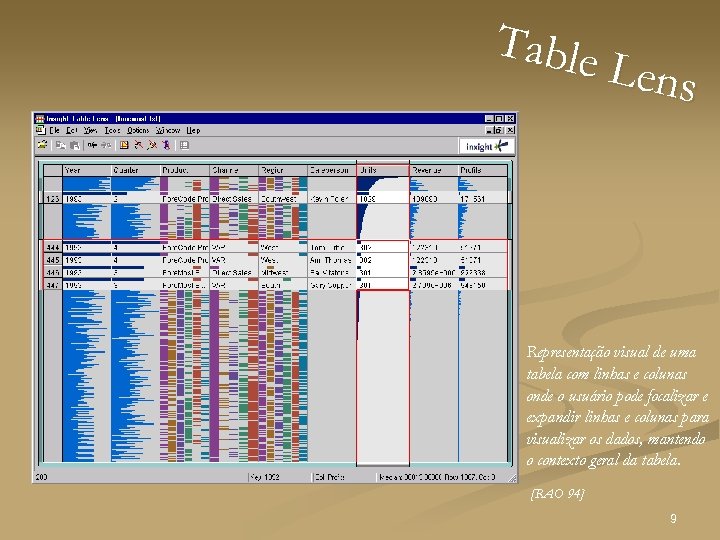Click the paste clipboard icon in the toolbar
Viewport: 720px width, 540px height.
coord(75,146)
